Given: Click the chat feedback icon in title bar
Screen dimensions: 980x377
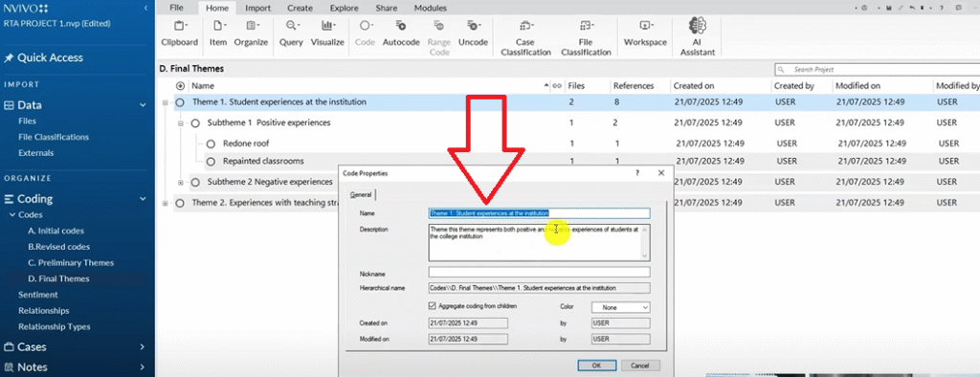Looking at the screenshot, I should [x=959, y=8].
